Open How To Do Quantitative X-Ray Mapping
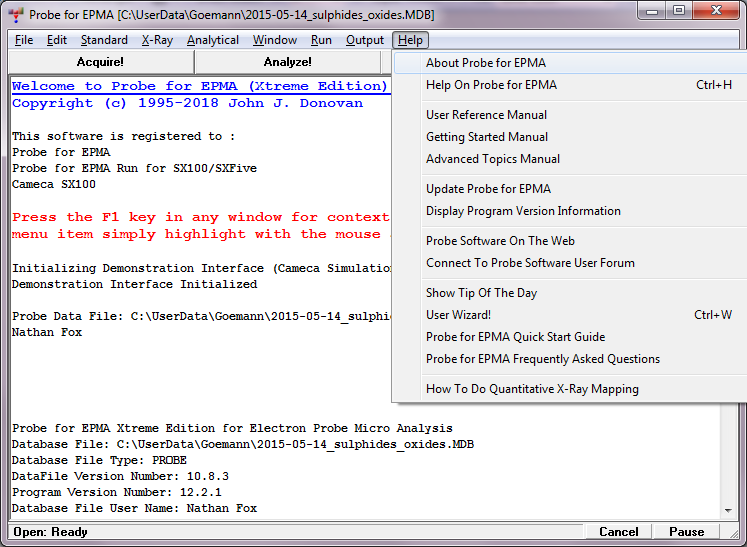 532,389
